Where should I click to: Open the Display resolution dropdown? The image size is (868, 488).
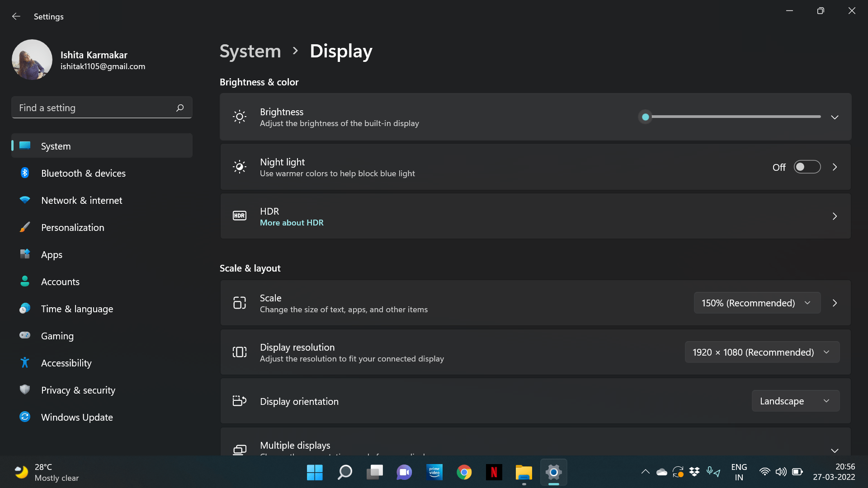[x=762, y=352]
